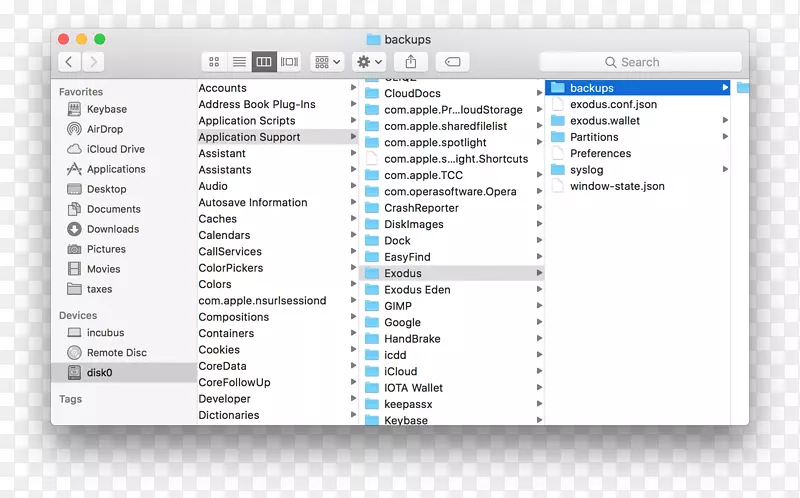
Task: Select window-state.json file
Action: (x=638, y=186)
